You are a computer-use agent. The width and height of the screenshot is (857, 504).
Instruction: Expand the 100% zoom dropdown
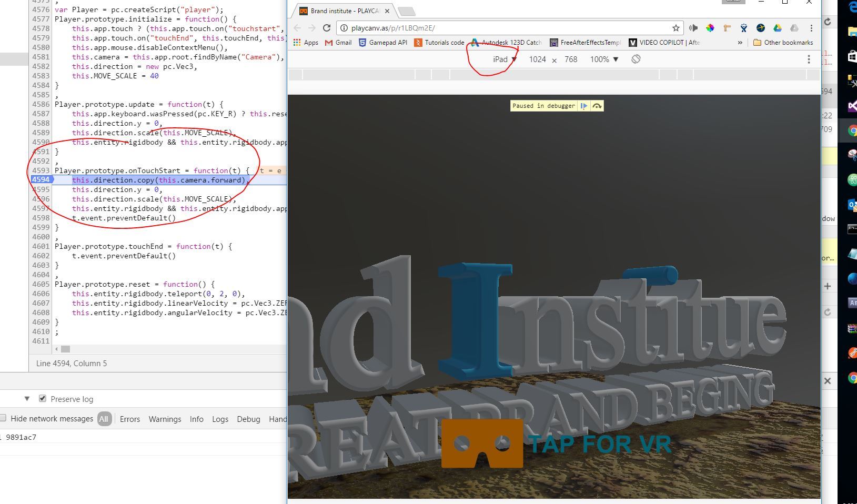[x=604, y=59]
